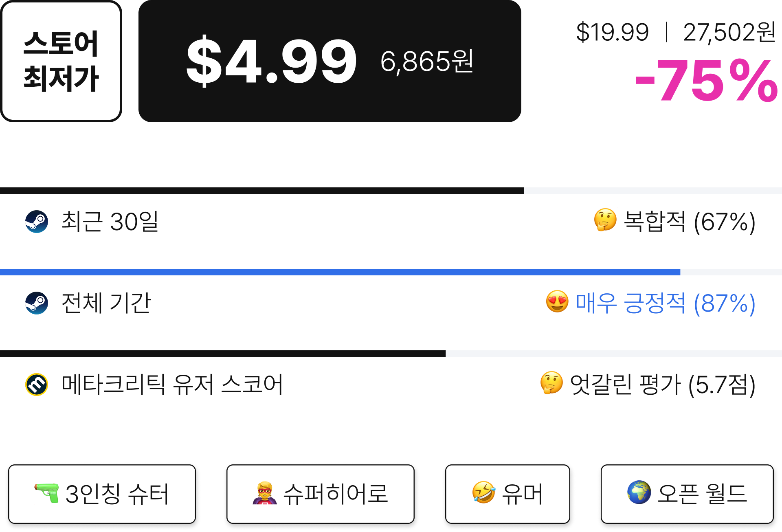Click the thinking emoji next to 엇갈린 평가
782x532 pixels.
point(551,383)
